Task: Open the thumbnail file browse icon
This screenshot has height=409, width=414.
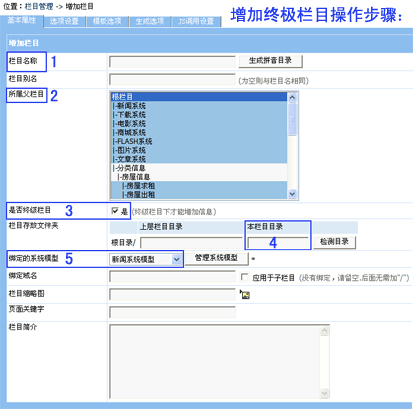Action: coord(245,294)
